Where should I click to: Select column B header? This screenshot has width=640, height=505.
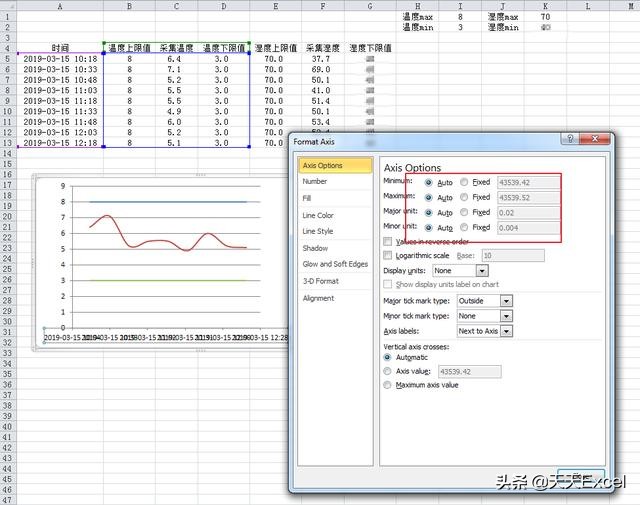pyautogui.click(x=128, y=6)
